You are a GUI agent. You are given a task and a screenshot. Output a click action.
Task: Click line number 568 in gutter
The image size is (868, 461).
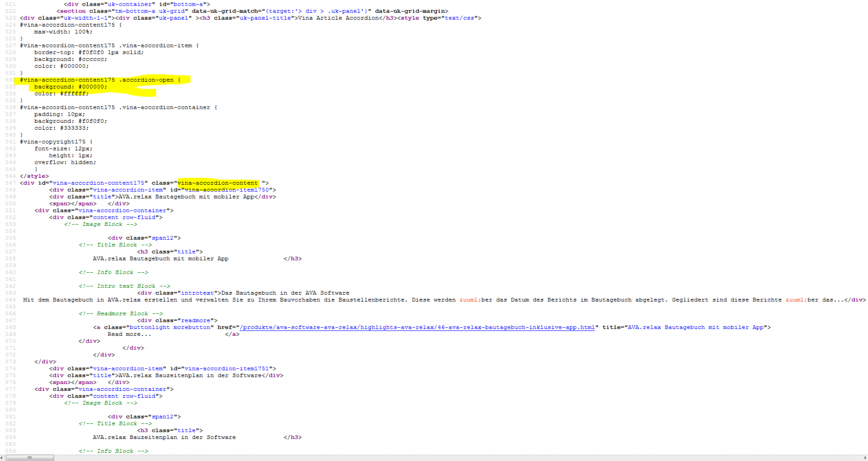9,327
